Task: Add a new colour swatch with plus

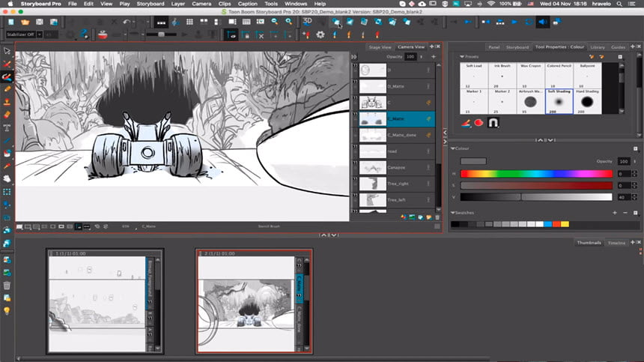Action: pos(615,213)
